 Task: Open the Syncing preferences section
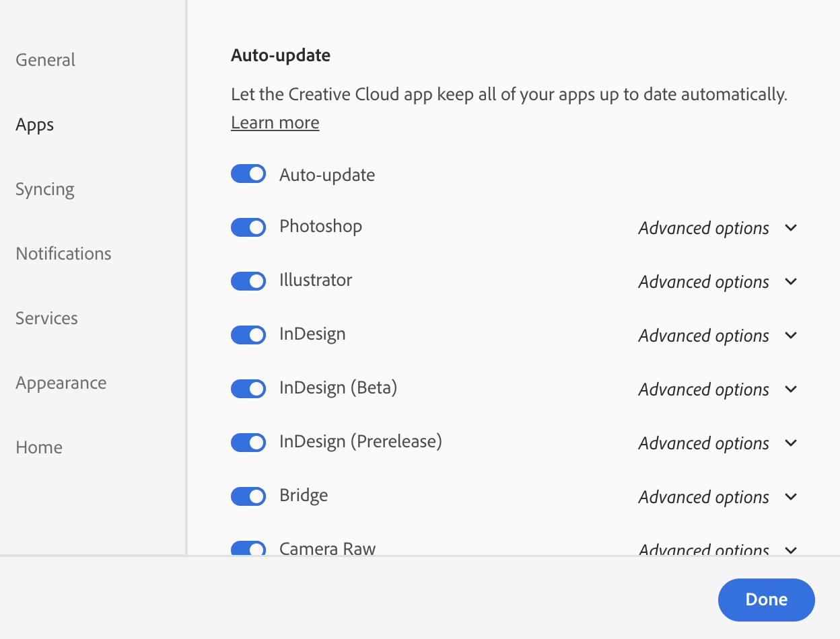click(x=44, y=189)
